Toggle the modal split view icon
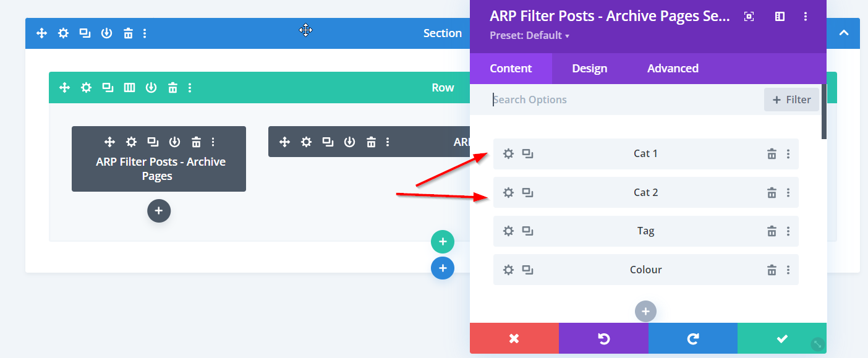 [x=780, y=17]
